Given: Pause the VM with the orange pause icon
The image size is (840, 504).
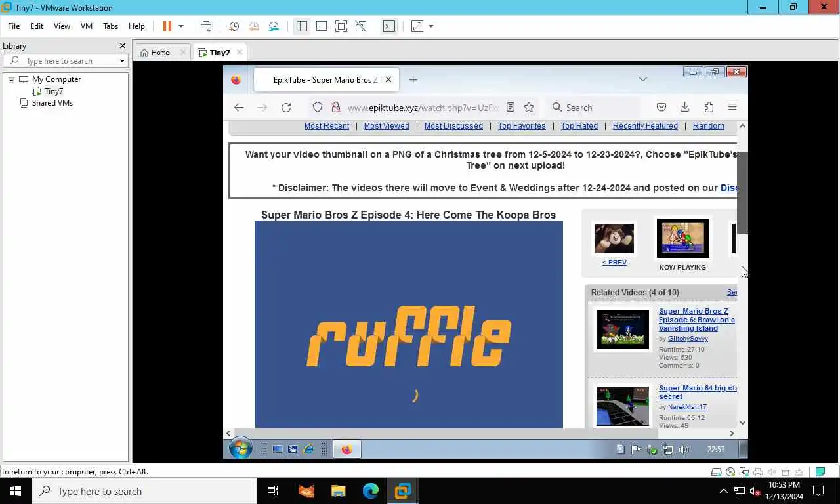Looking at the screenshot, I should coord(167,26).
